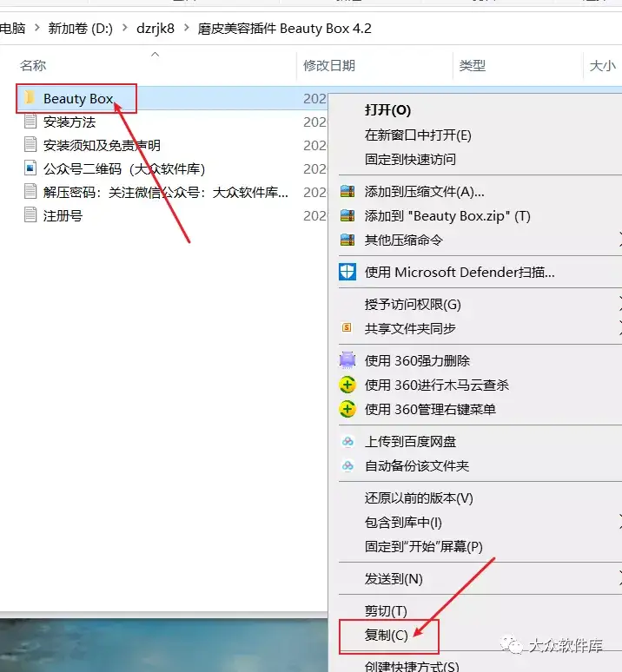Select the 安装方法 file name
Image resolution: width=622 pixels, height=672 pixels.
69,122
